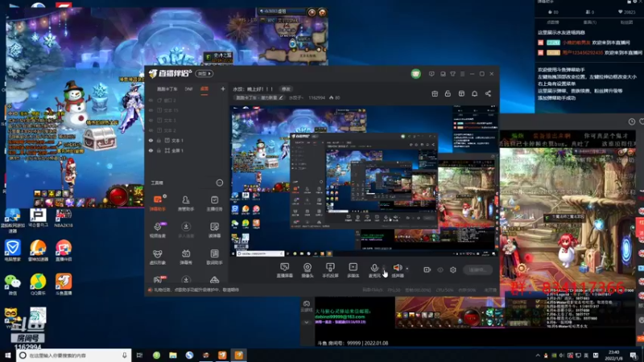
Task: Click the trophy icon in title bar
Action: tap(452, 74)
